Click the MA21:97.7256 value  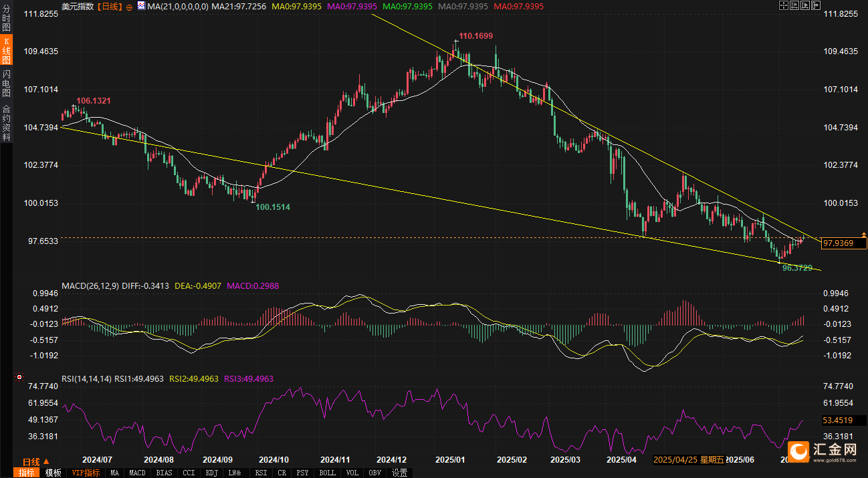pyautogui.click(x=239, y=6)
